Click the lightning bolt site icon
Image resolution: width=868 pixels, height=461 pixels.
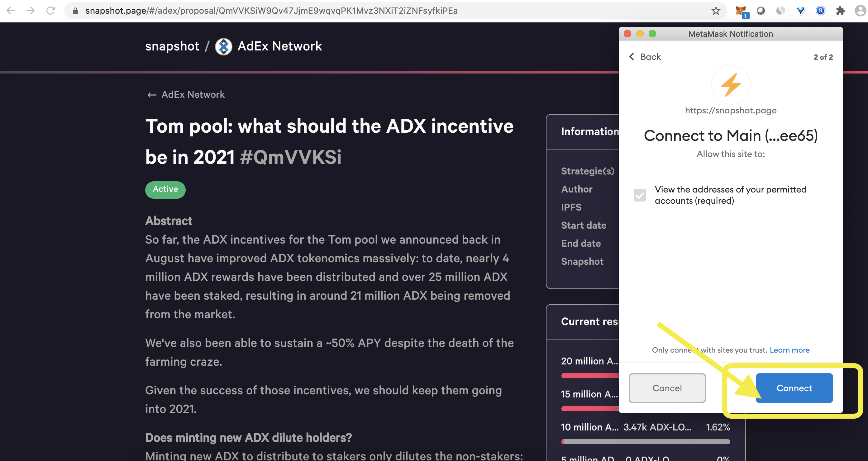point(731,85)
